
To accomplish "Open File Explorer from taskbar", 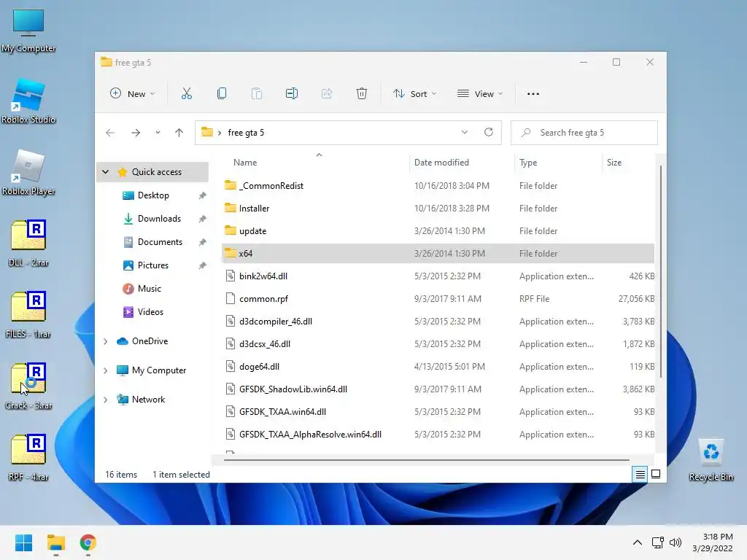I will click(55, 542).
